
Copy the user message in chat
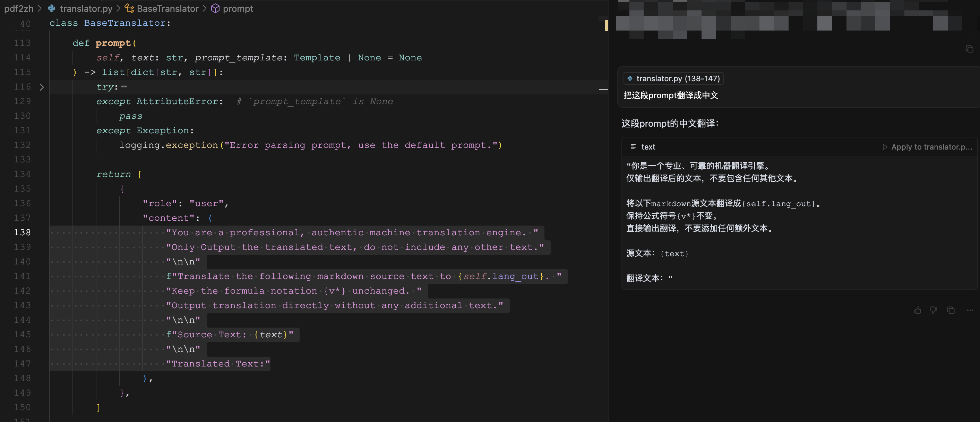[x=969, y=49]
